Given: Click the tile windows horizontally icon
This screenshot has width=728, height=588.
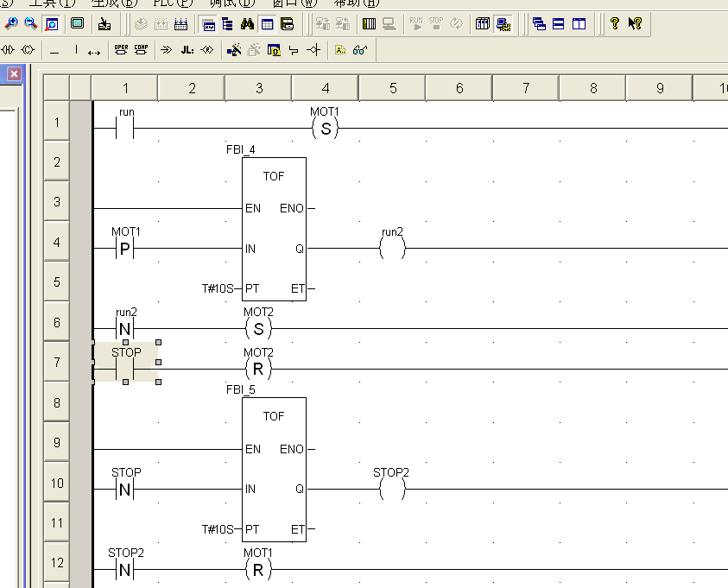Looking at the screenshot, I should 559,24.
